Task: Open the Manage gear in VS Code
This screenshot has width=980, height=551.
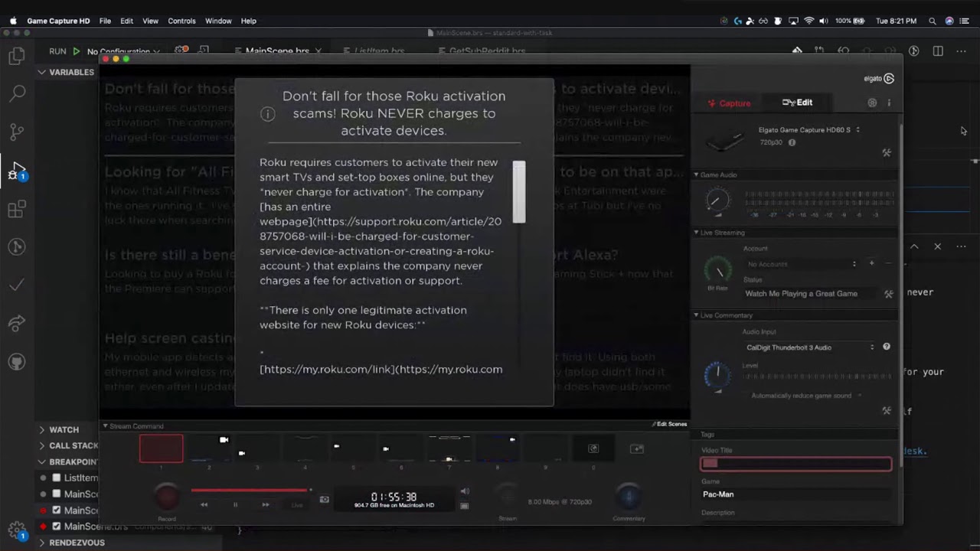Action: coord(17,530)
